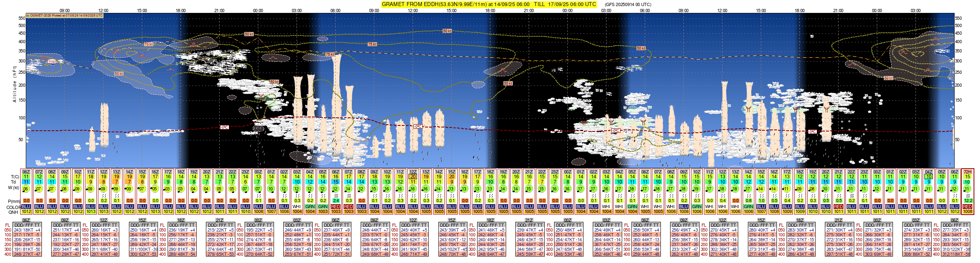Click the Trop tropopause label
Viewport: 980px width, 263px height.
(52, 62)
